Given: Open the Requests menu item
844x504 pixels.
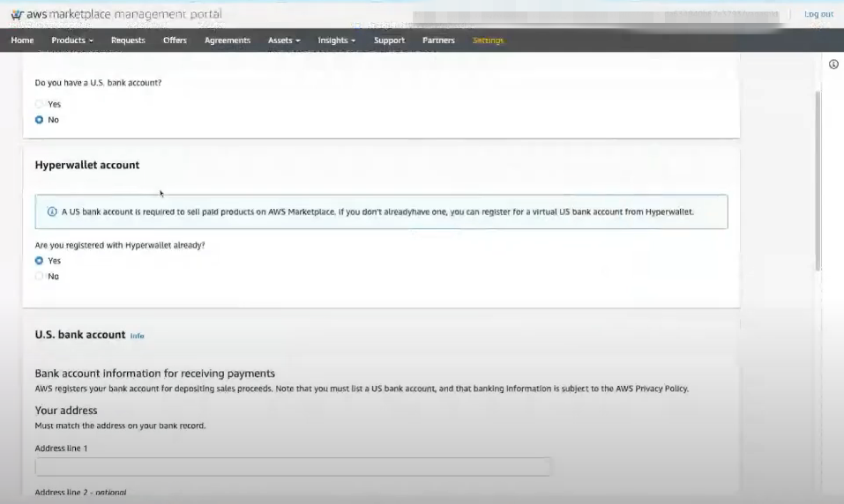Looking at the screenshot, I should [x=128, y=41].
